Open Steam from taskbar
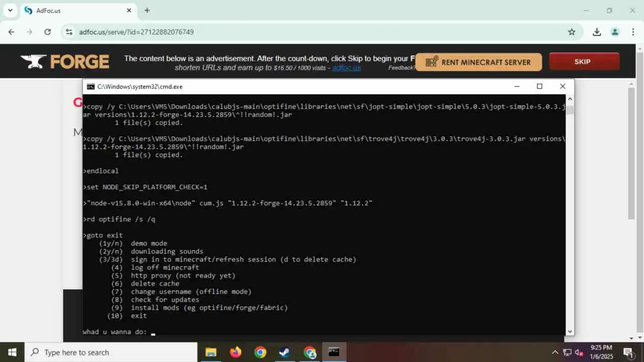The height and width of the screenshot is (362, 644). click(x=285, y=352)
